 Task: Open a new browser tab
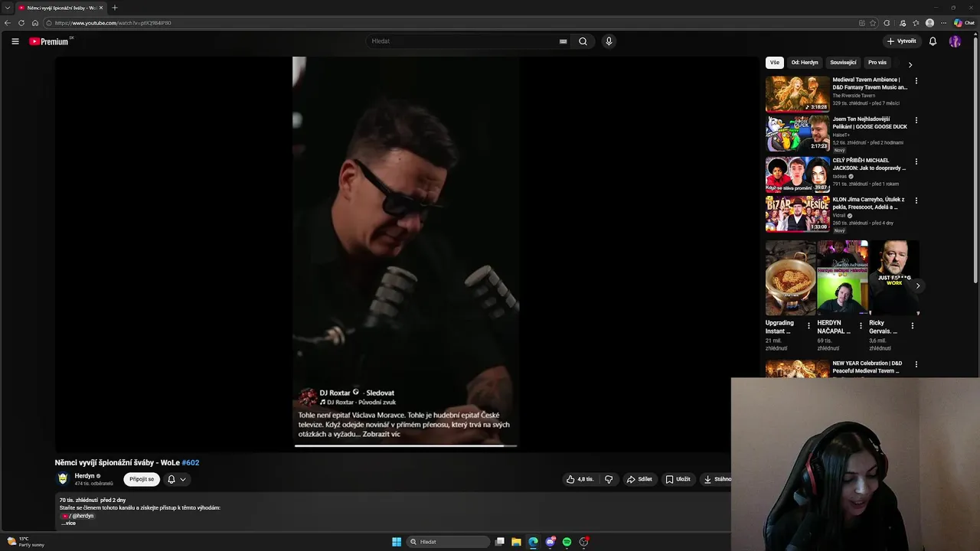[x=115, y=8]
